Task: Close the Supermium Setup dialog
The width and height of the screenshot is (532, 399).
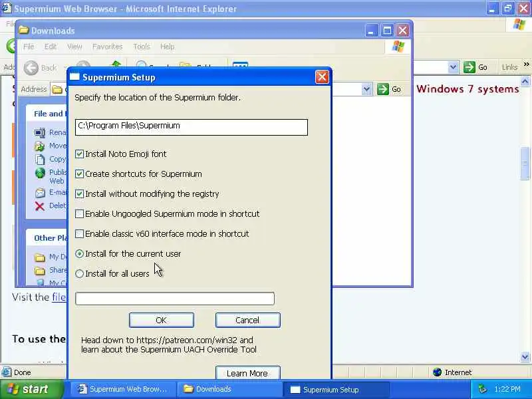Action: (x=322, y=77)
